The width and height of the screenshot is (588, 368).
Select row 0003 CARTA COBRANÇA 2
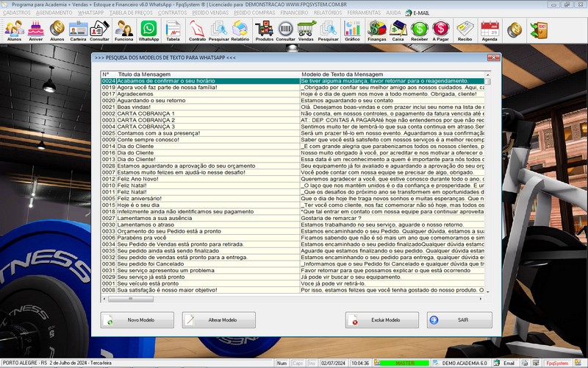click(293, 120)
